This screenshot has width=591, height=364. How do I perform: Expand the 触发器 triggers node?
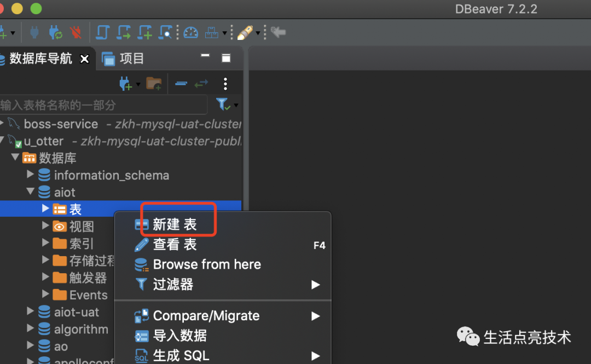[45, 277]
